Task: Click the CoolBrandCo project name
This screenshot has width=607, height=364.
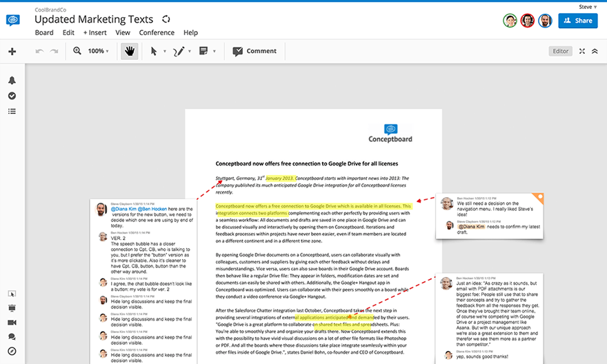Action: (x=50, y=10)
